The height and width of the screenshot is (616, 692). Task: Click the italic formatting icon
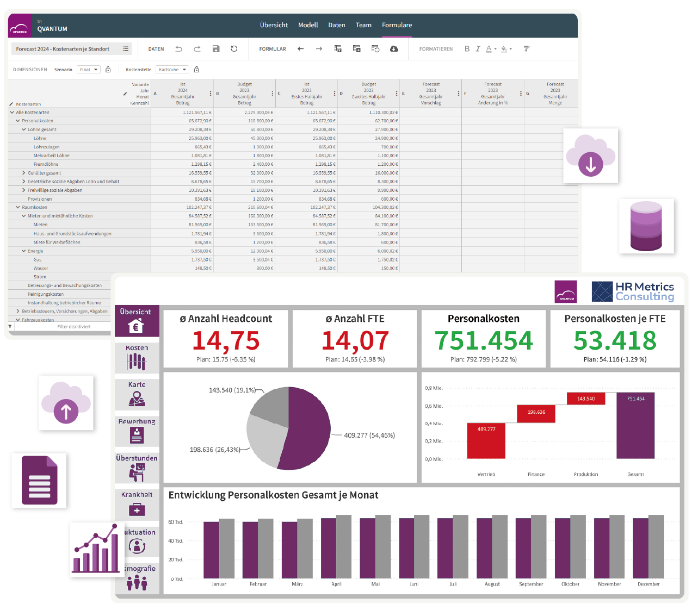tap(478, 49)
